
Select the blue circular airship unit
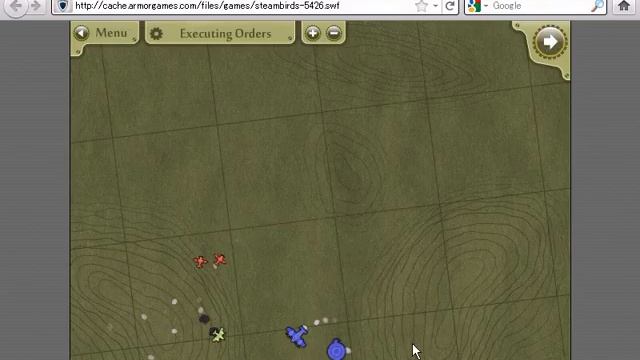[x=336, y=349]
